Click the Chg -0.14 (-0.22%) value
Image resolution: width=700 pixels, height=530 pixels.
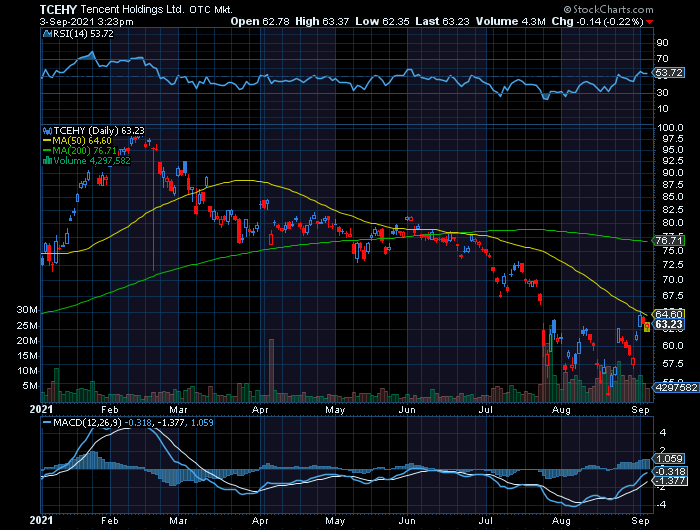pos(597,21)
